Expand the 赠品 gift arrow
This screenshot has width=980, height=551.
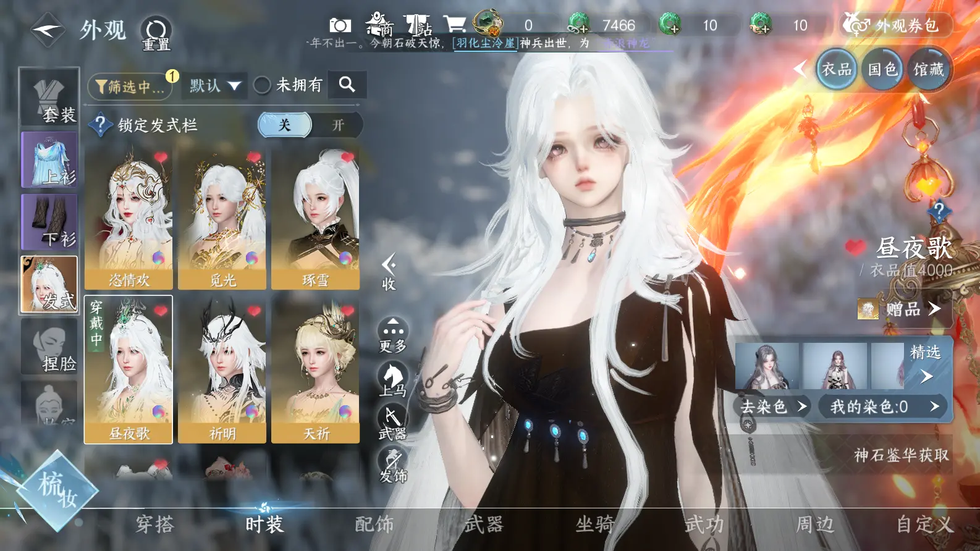(x=934, y=308)
